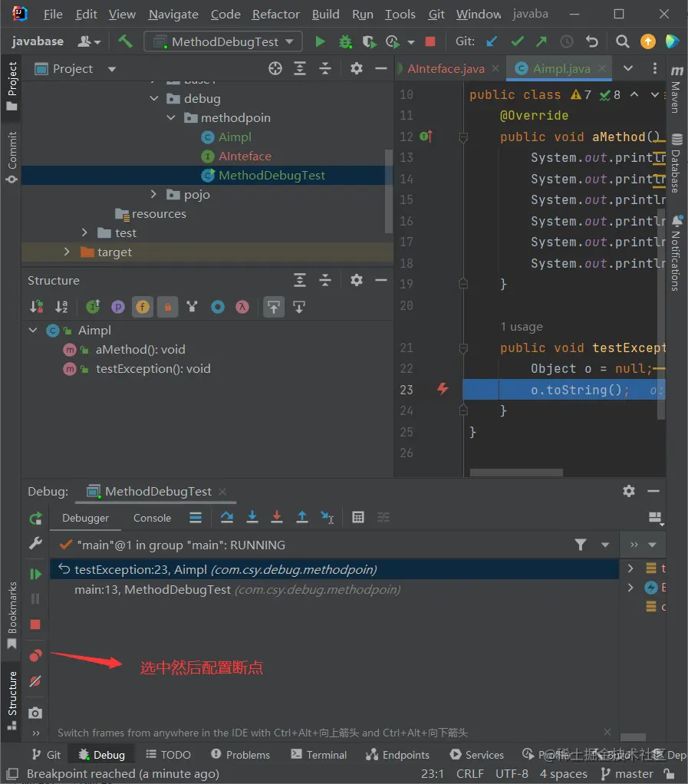Push with Git green arrow icon
This screenshot has width=688, height=784.
point(542,41)
